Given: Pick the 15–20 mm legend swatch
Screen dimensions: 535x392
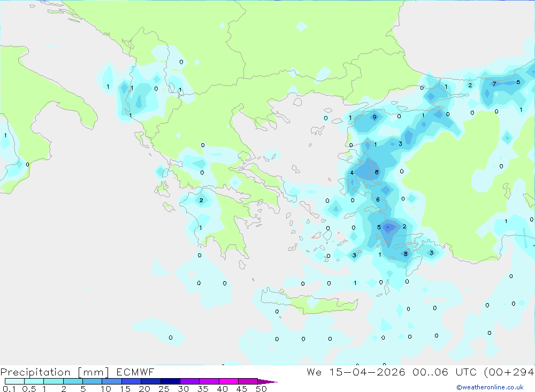Looking at the screenshot, I should click(x=131, y=381).
